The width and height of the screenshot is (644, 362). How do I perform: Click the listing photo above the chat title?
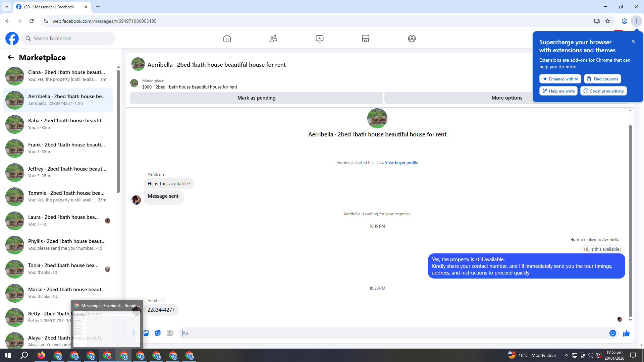(377, 118)
